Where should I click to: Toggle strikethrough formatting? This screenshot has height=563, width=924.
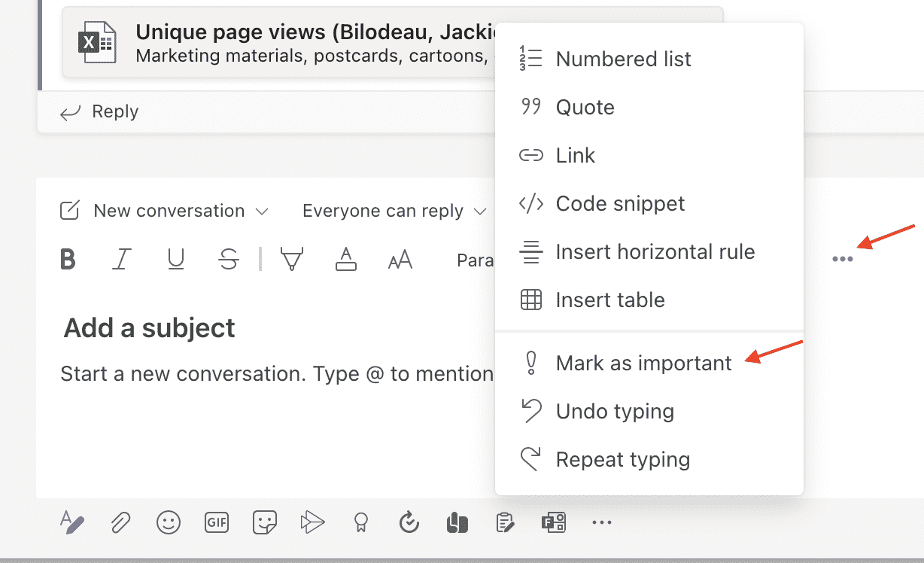click(229, 260)
